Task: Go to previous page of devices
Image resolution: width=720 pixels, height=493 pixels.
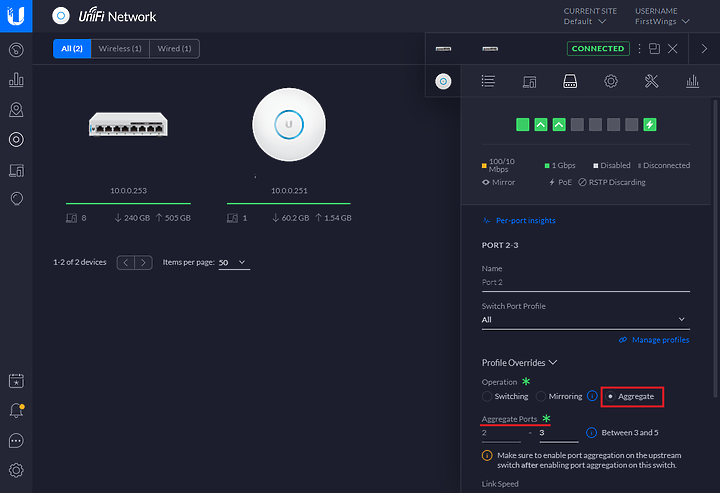Action: pyautogui.click(x=126, y=263)
